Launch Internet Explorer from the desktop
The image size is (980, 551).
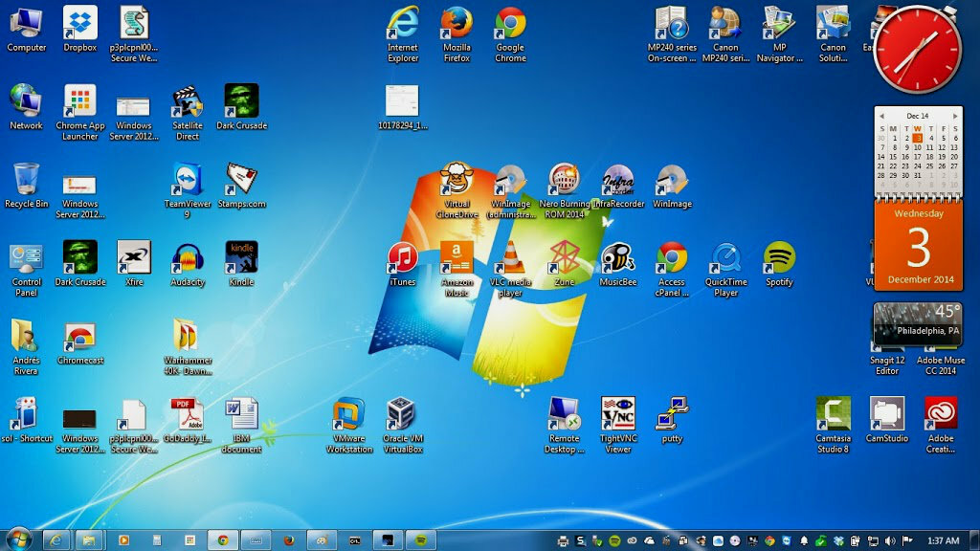[403, 34]
